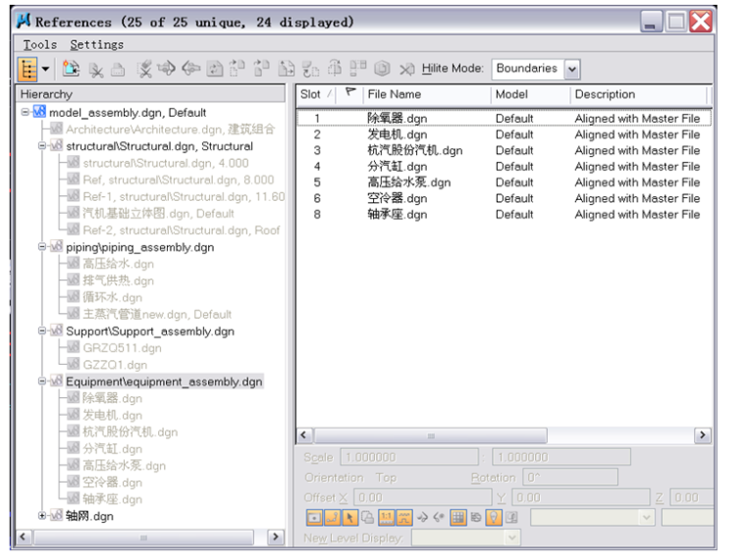Click the grid-shaped raster reference display icon
The height and width of the screenshot is (560, 746).
point(457,518)
